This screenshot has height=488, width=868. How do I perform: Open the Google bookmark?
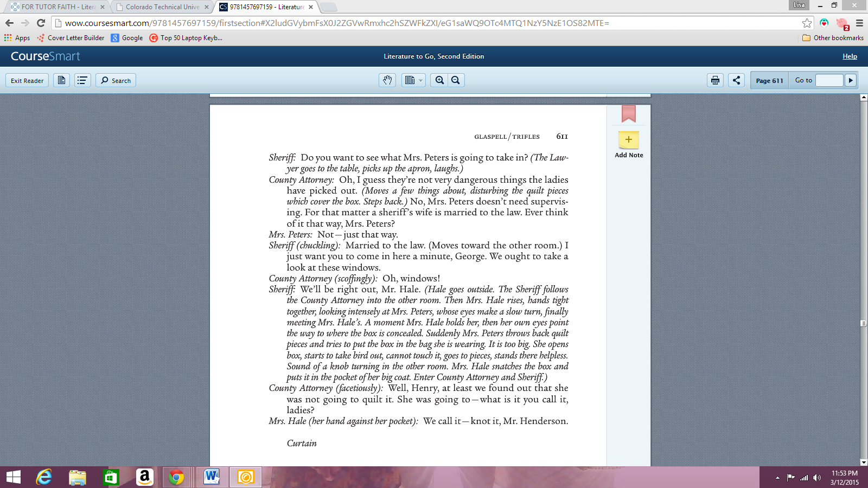[127, 38]
